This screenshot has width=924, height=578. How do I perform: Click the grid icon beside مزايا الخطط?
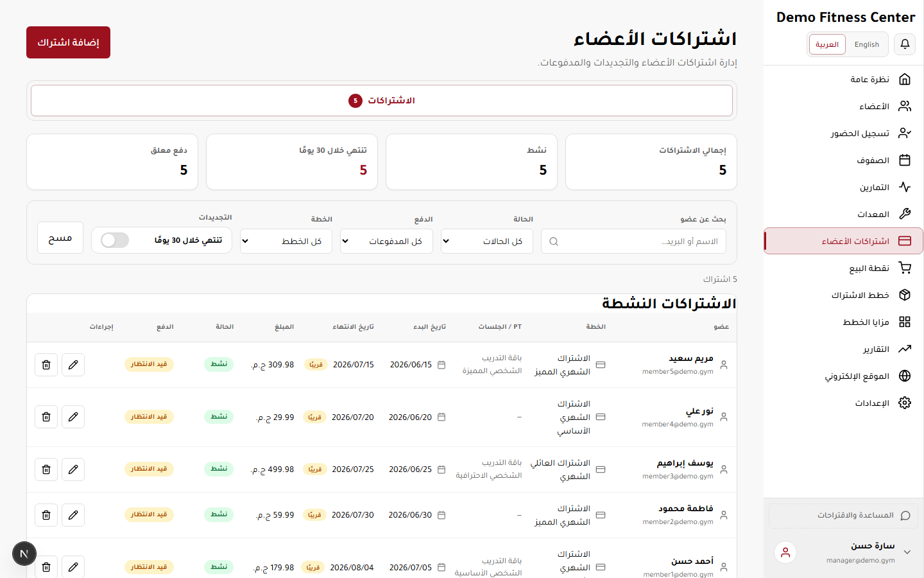905,322
